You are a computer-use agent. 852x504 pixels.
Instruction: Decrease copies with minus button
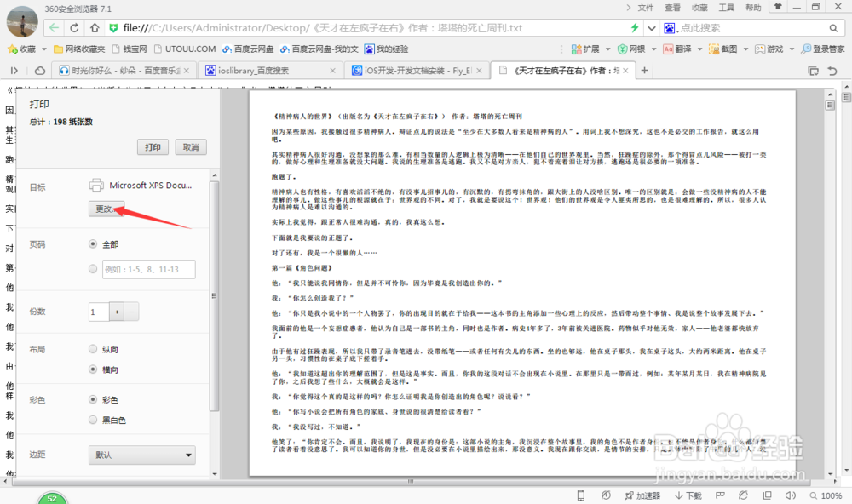(131, 312)
